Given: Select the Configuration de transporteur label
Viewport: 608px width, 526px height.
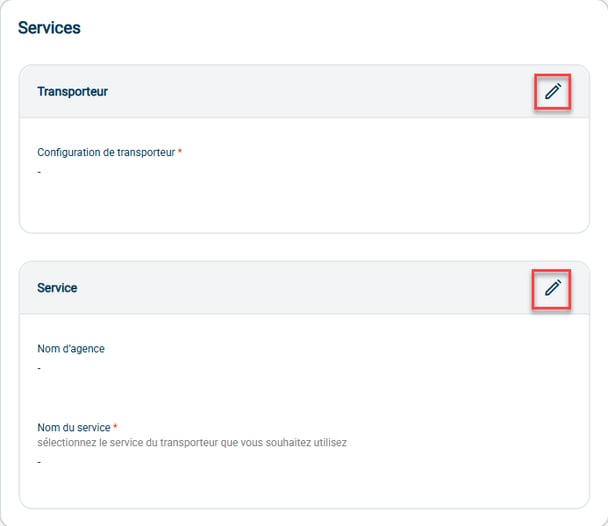Looking at the screenshot, I should tap(106, 153).
